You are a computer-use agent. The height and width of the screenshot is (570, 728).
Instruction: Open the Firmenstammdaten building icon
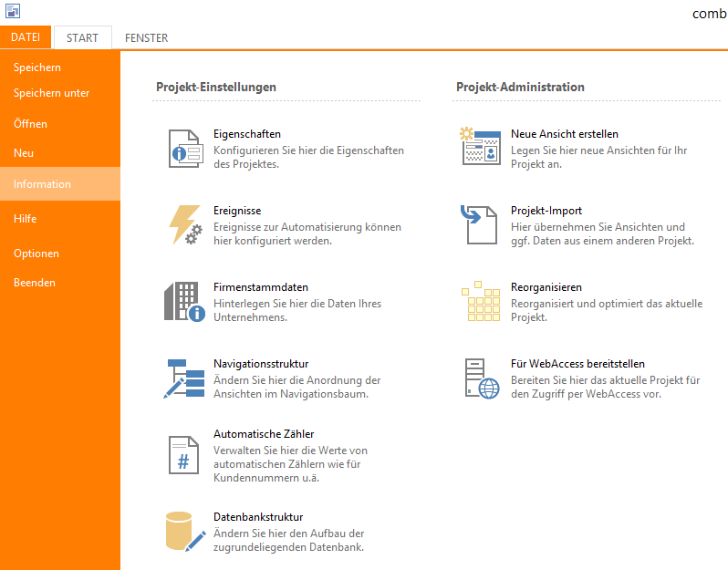[185, 301]
